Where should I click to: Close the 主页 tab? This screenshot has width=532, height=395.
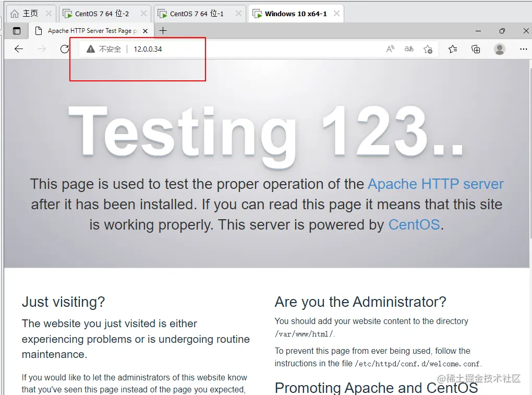tap(49, 14)
